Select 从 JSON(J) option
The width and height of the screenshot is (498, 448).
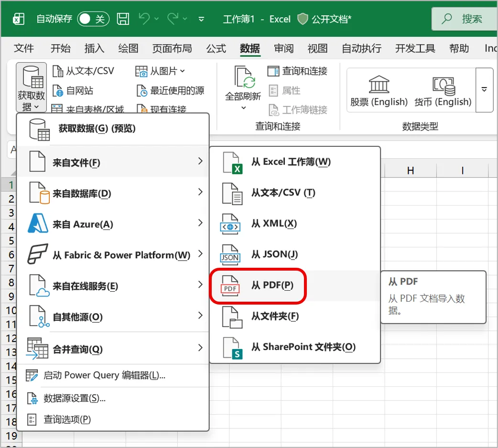pyautogui.click(x=295, y=254)
